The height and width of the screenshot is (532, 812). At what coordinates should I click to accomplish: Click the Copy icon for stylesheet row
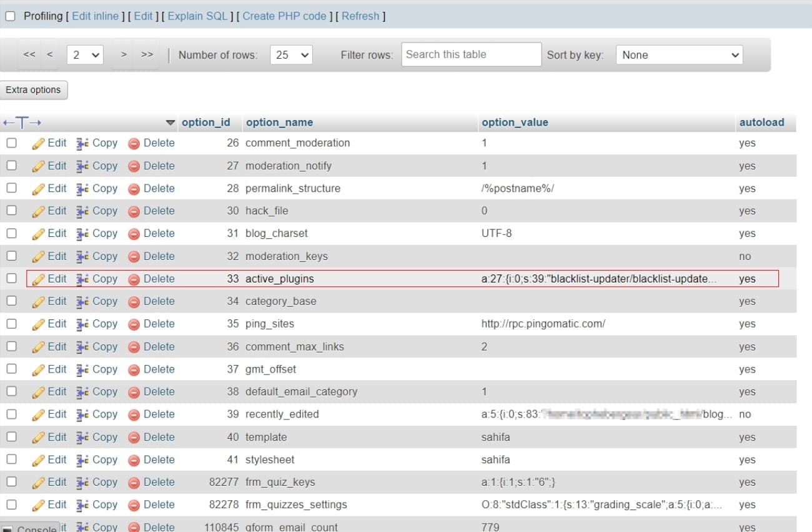click(x=83, y=460)
